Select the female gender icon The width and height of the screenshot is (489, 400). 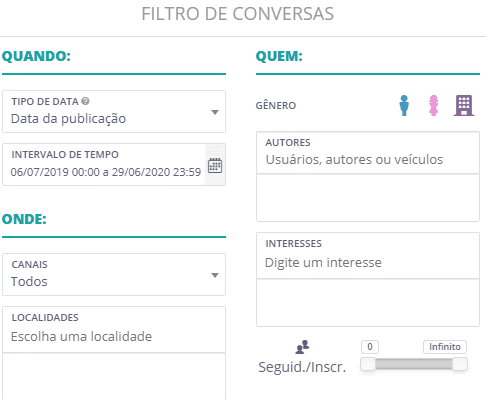point(433,105)
